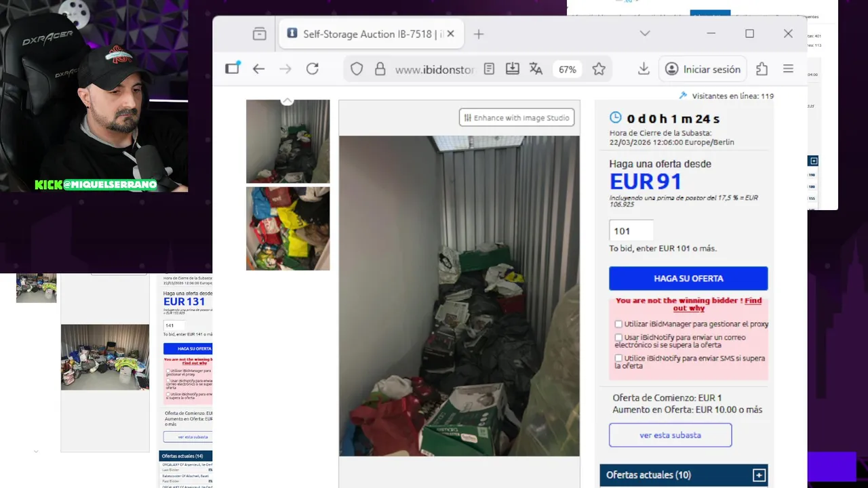Viewport: 868px width, 488px height.
Task: Click large storage photo in background left window
Action: (105, 357)
